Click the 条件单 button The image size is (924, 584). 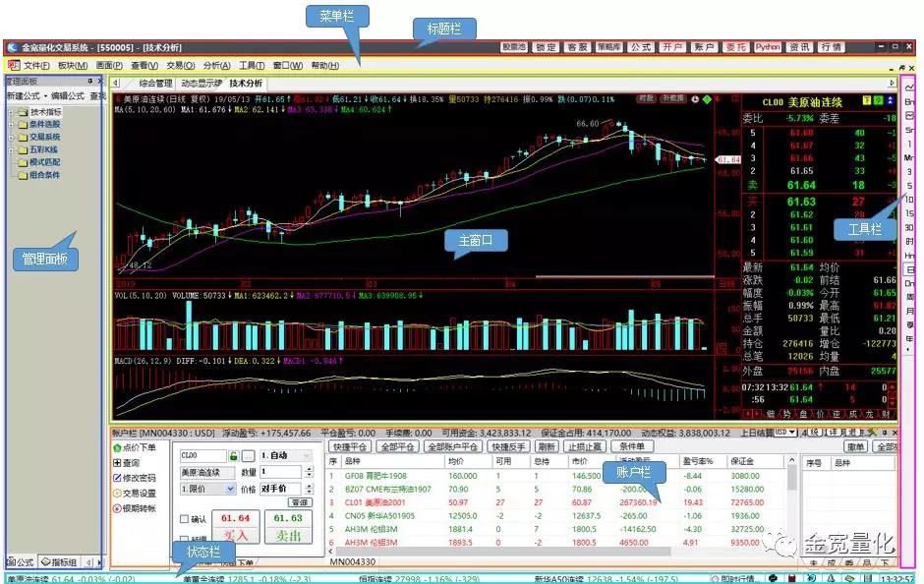(631, 446)
